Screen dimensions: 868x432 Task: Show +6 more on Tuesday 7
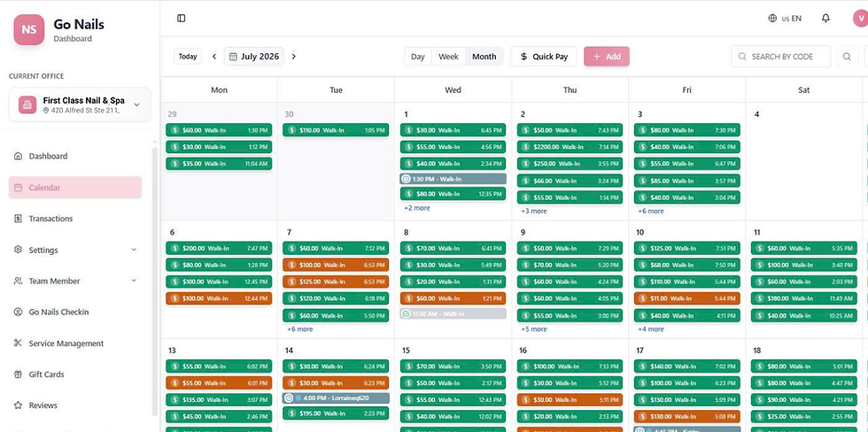(x=300, y=329)
